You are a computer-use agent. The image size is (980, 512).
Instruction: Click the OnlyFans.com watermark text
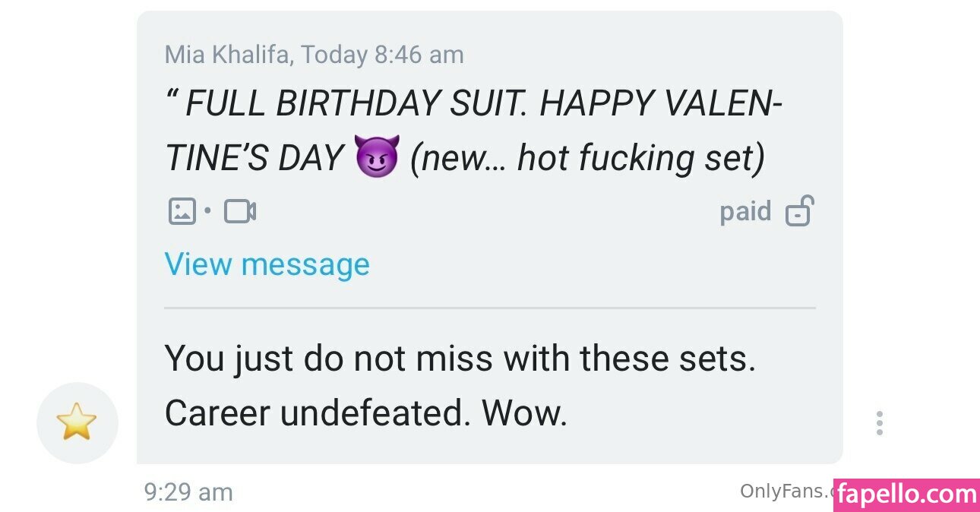[786, 491]
